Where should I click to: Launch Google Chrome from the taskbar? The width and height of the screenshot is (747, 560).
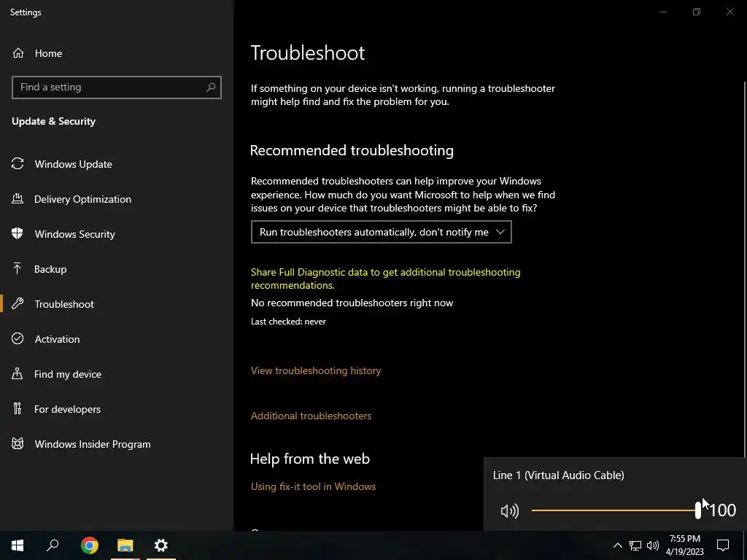tap(90, 545)
